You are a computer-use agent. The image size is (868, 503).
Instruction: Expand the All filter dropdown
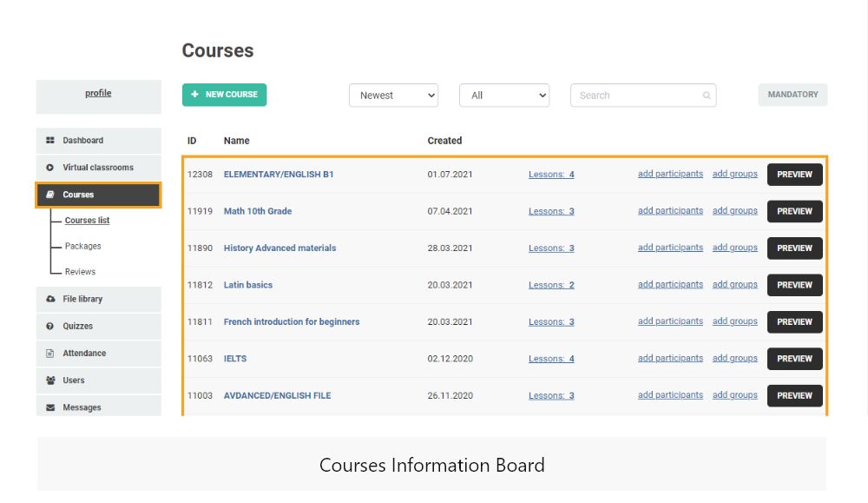(504, 96)
